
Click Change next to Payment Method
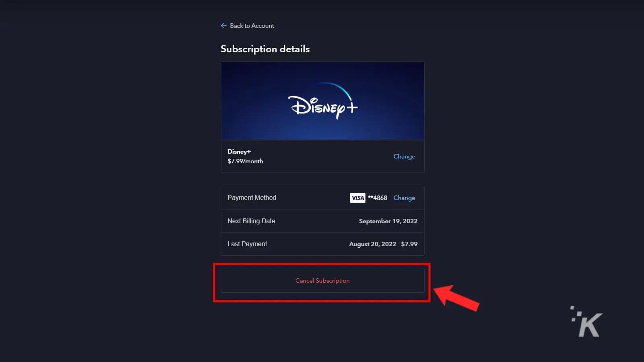tap(404, 197)
